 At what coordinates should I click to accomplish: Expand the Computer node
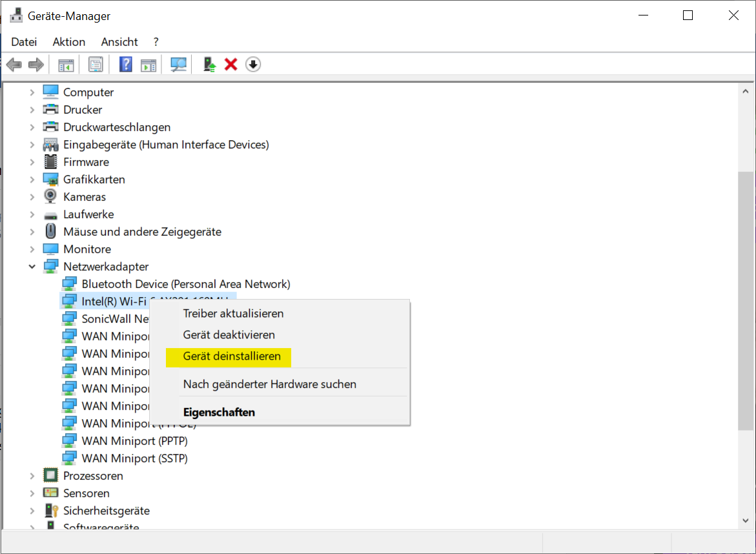click(32, 92)
